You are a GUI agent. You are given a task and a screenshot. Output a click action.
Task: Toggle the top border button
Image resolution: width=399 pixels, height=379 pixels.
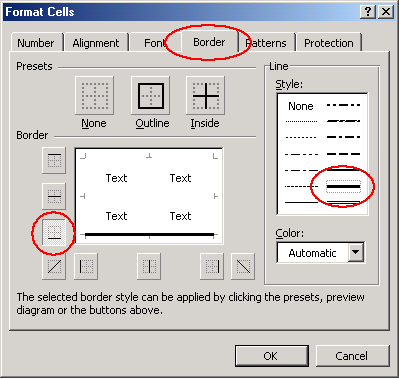[x=54, y=161]
